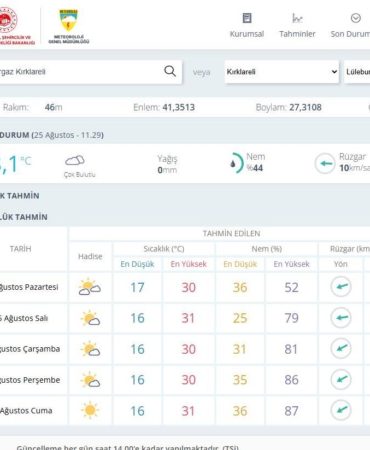Click Perşembe wind direction arrow
Screen dimensions: 370x450
pos(341,379)
